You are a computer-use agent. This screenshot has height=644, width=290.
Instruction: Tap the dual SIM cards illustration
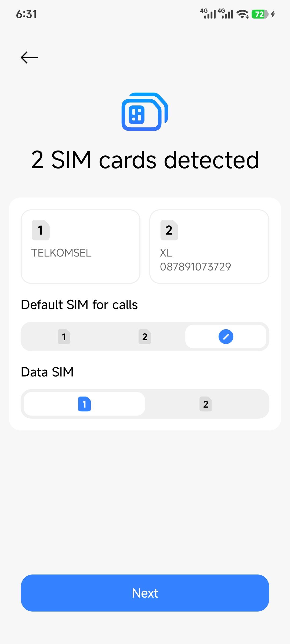145,112
